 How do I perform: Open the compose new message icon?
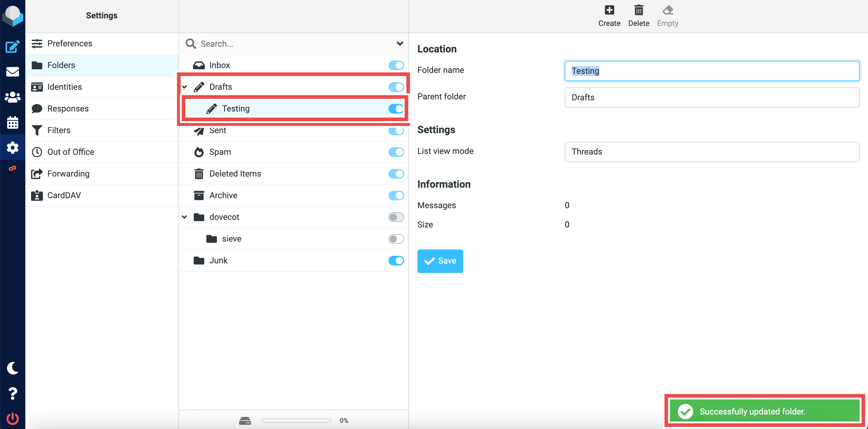(12, 46)
